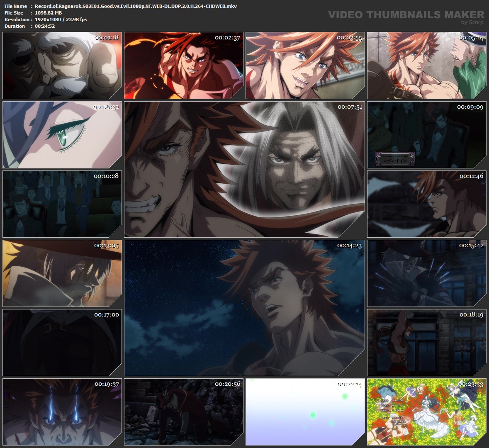Screen dimensions: 489x448
Task: Click the resolution value 1920x1080 / 23.98 fps
Action: [61, 19]
